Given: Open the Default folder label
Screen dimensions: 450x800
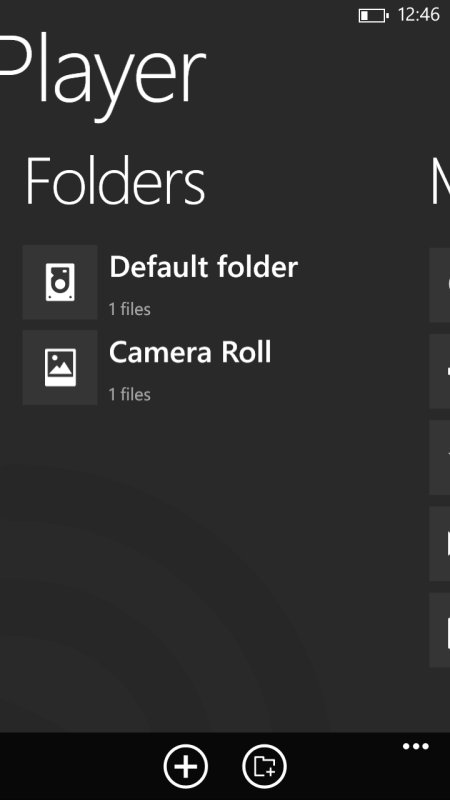Looking at the screenshot, I should coord(204,267).
